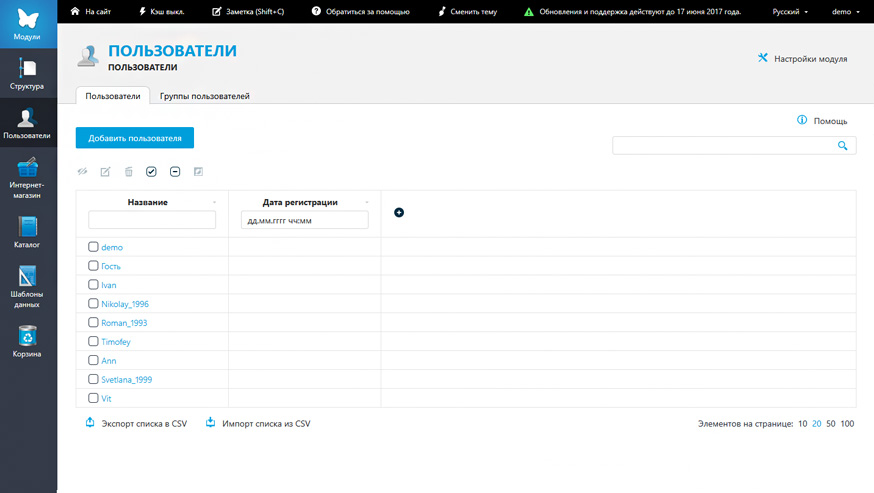
Task: Open the Users module in sidebar
Action: (x=28, y=123)
